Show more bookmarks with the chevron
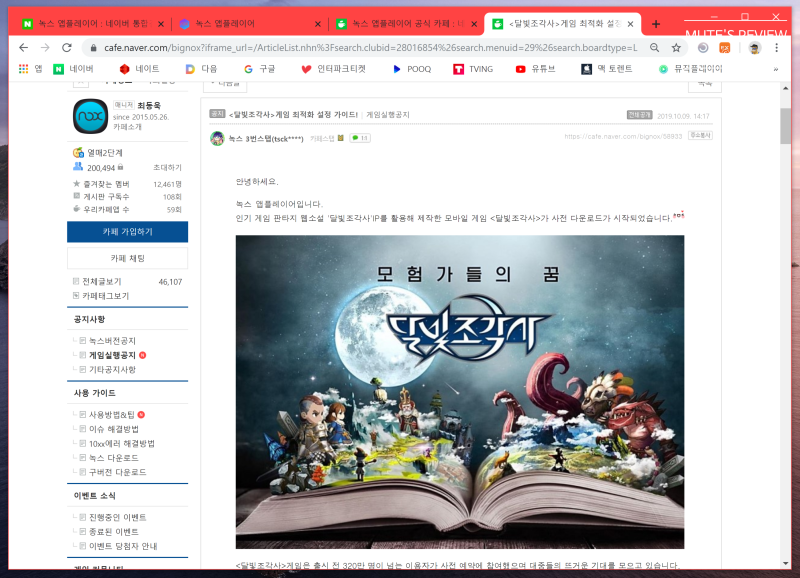The image size is (800, 578). (776, 69)
